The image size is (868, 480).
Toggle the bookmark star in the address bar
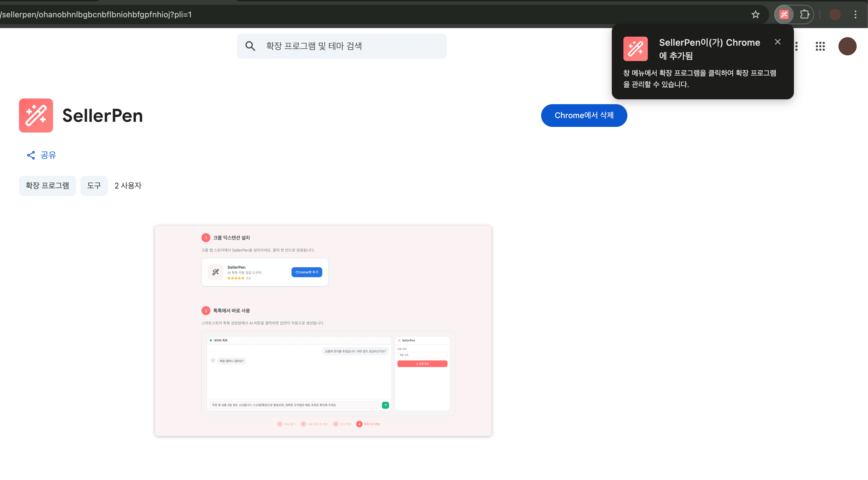coord(755,14)
